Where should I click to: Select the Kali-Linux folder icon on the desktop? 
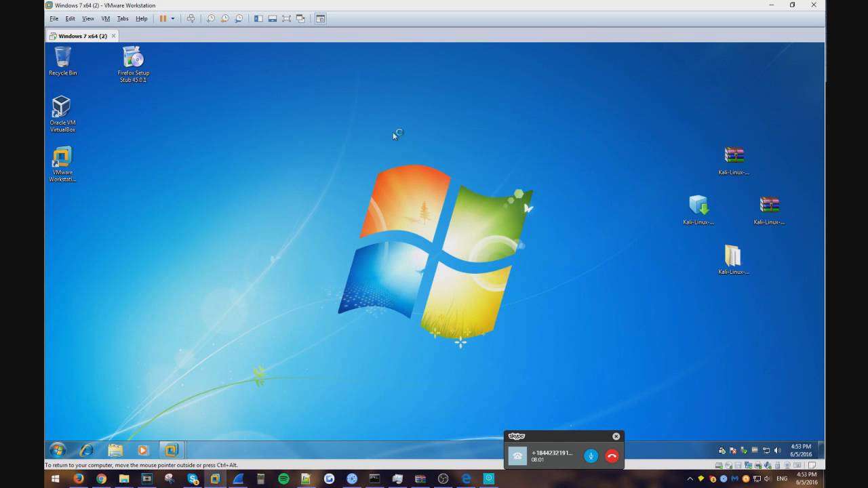tap(733, 260)
